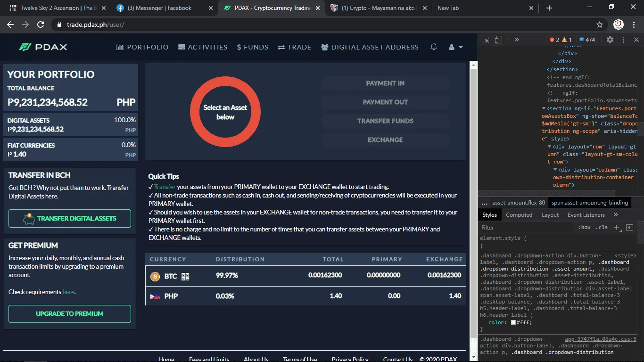Select the Styles tab in DevTools

[489, 215]
